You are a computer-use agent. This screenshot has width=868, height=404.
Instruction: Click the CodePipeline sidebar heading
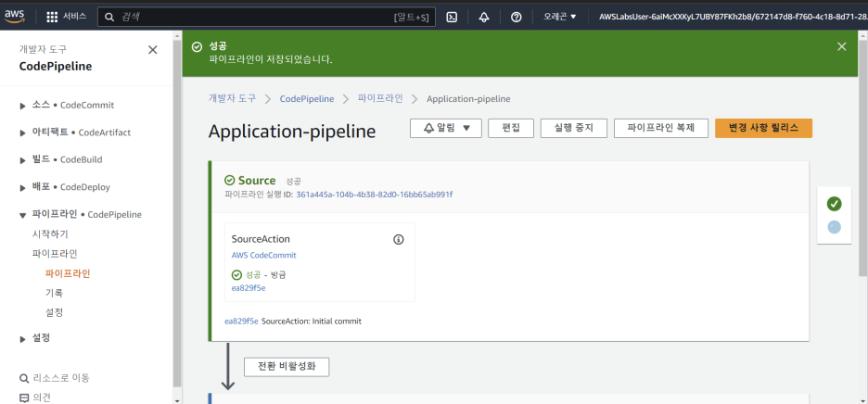(x=56, y=67)
